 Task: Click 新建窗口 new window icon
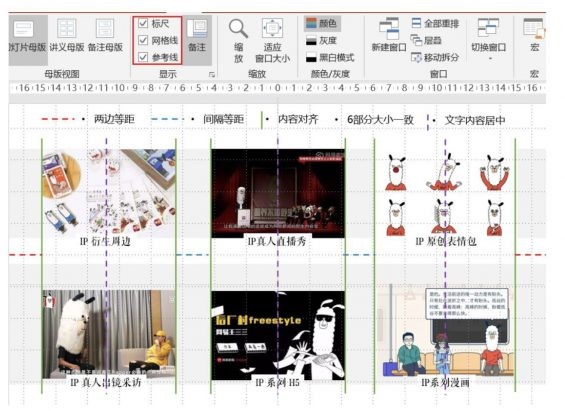[x=389, y=29]
